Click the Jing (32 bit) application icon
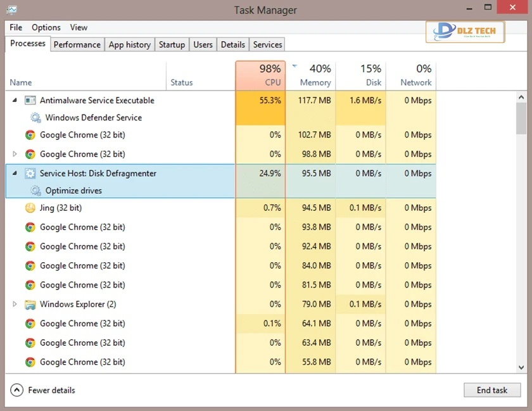Screen dimensions: 532x411 [30, 208]
